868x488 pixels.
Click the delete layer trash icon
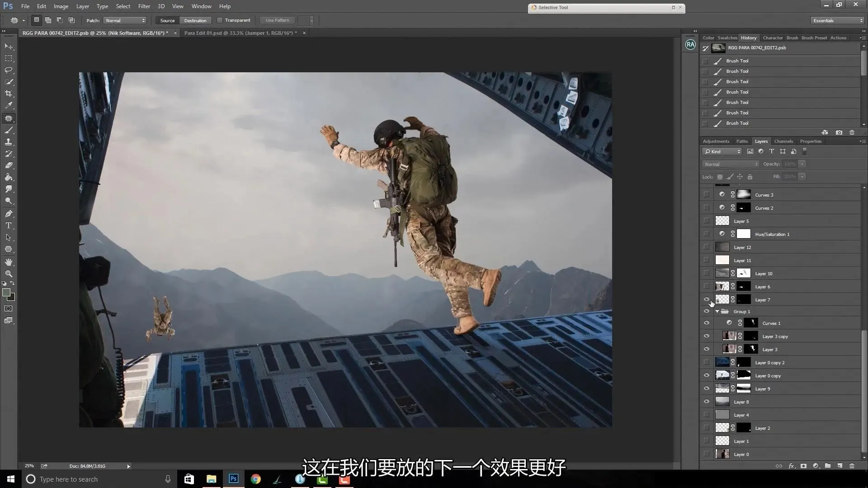click(x=852, y=466)
